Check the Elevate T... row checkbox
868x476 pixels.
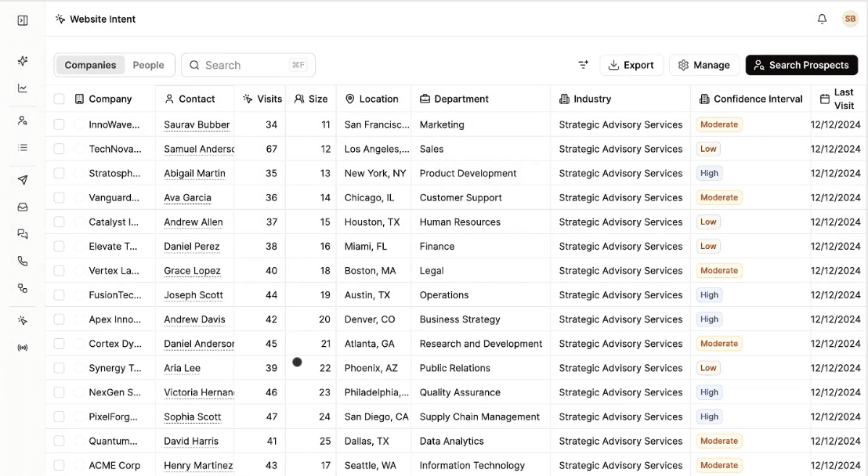60,247
